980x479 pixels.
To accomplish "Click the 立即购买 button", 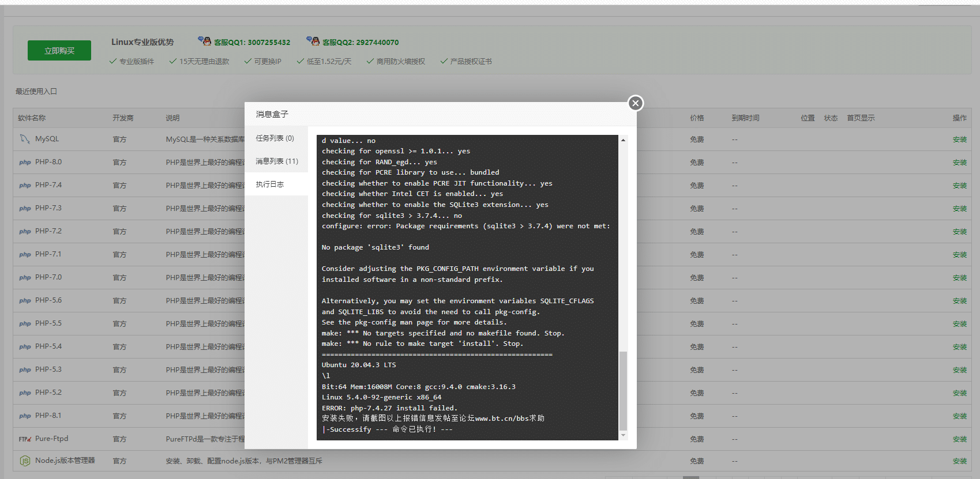I will pyautogui.click(x=59, y=51).
